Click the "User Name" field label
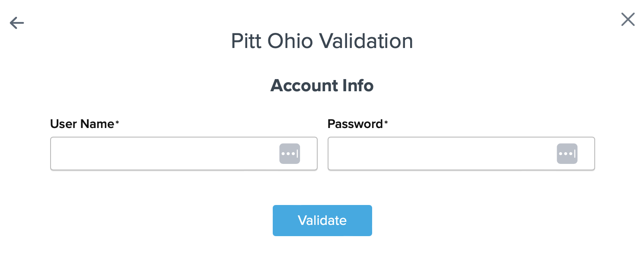Image resolution: width=644 pixels, height=269 pixels. 82,124
